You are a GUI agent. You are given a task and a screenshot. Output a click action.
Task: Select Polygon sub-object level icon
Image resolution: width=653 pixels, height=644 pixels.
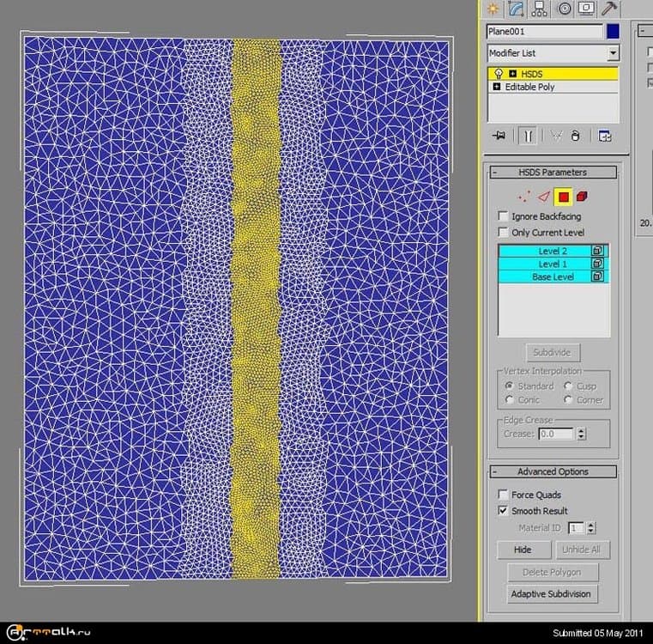point(563,197)
